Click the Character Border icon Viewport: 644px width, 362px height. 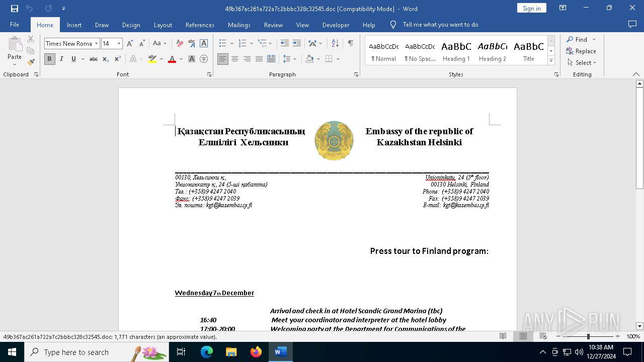204,44
